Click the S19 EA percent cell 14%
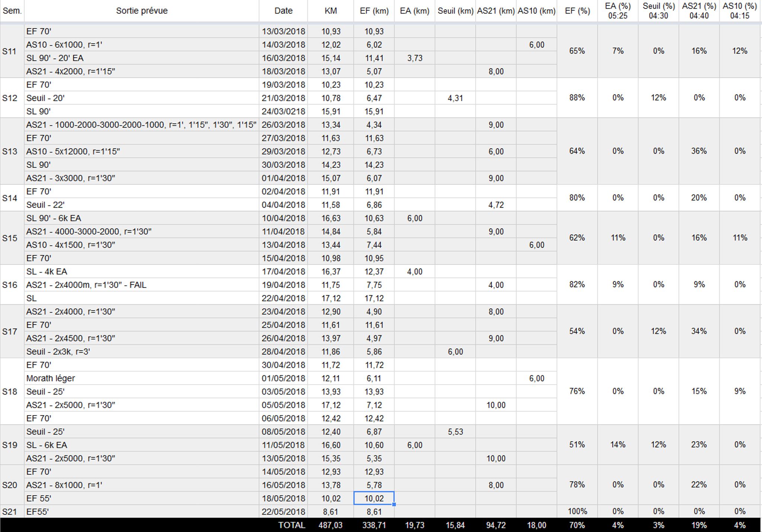762x532 pixels. (618, 445)
